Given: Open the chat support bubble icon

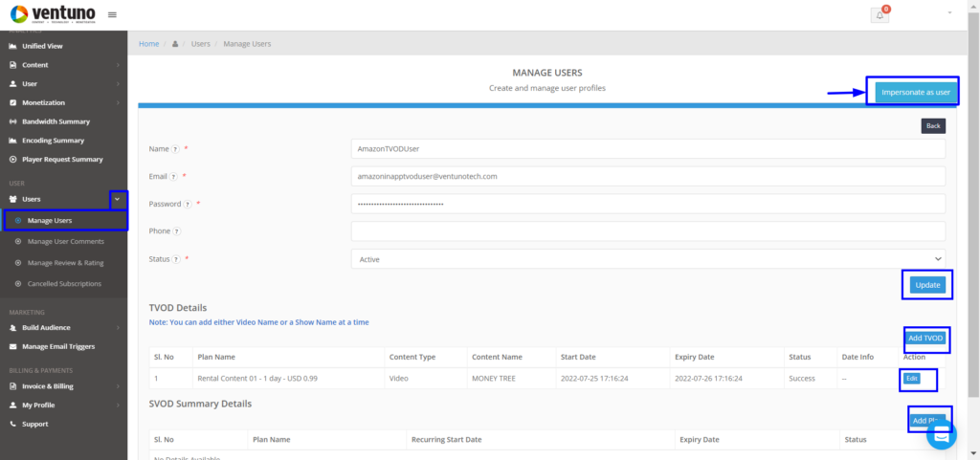Looking at the screenshot, I should tap(942, 435).
